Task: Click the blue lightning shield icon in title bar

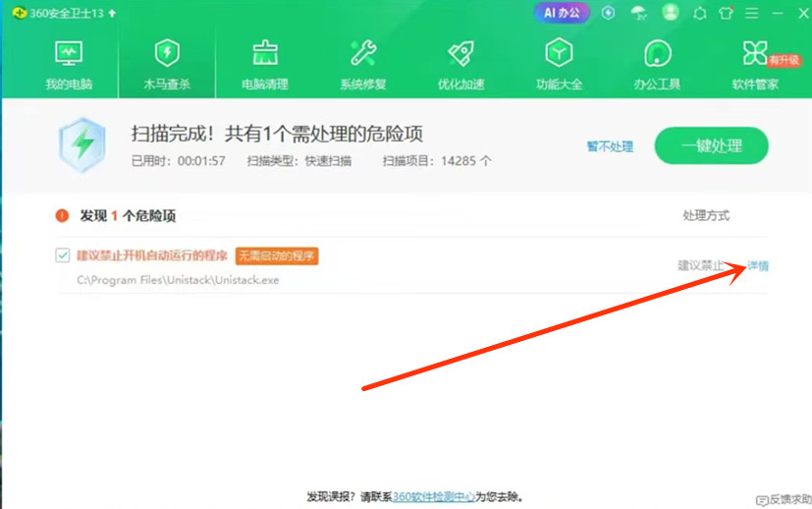Action: click(609, 13)
